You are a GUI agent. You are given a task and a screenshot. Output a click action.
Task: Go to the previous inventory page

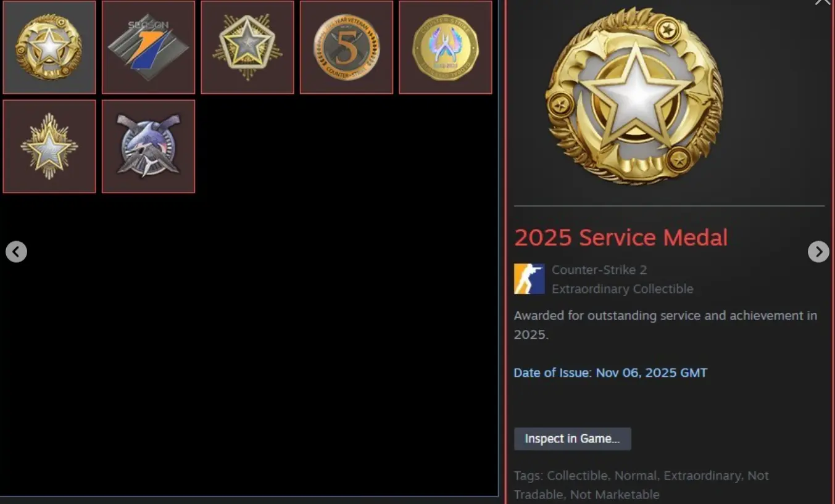[x=16, y=252]
